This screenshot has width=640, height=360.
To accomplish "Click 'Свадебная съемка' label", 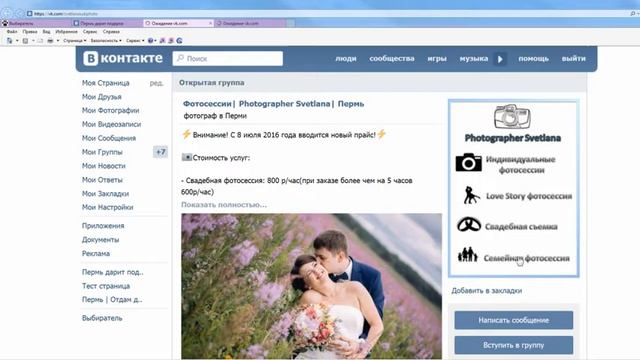I will point(521,227).
